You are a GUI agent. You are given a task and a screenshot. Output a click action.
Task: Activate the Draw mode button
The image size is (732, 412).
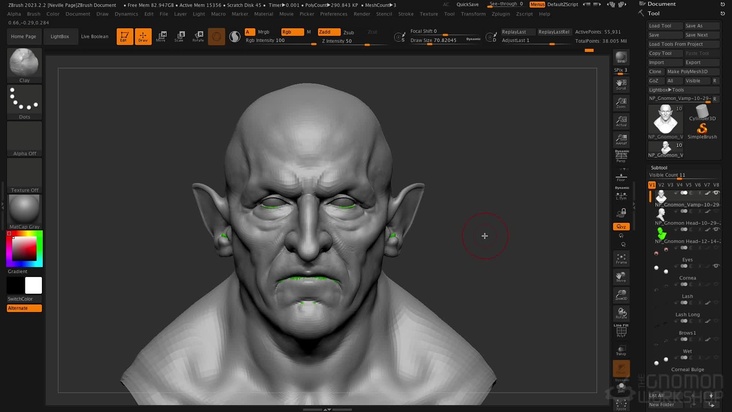143,36
